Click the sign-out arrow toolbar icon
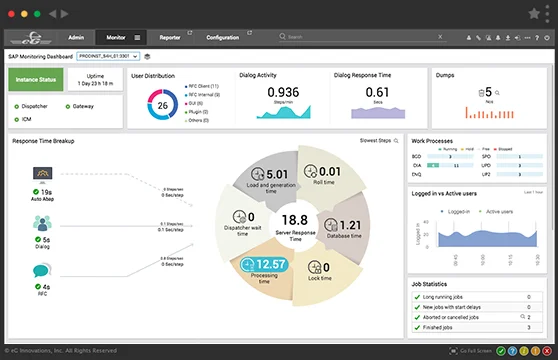The height and width of the screenshot is (360, 558). (517, 37)
